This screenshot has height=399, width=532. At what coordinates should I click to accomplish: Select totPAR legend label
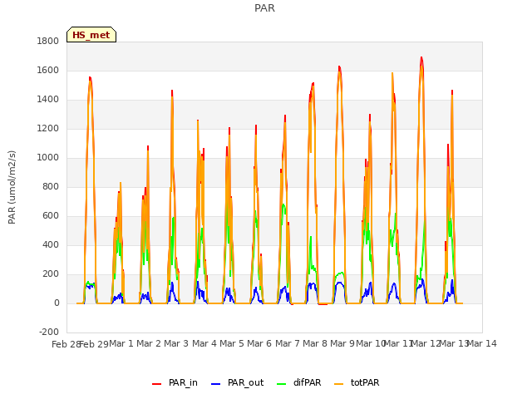pyautogui.click(x=365, y=382)
